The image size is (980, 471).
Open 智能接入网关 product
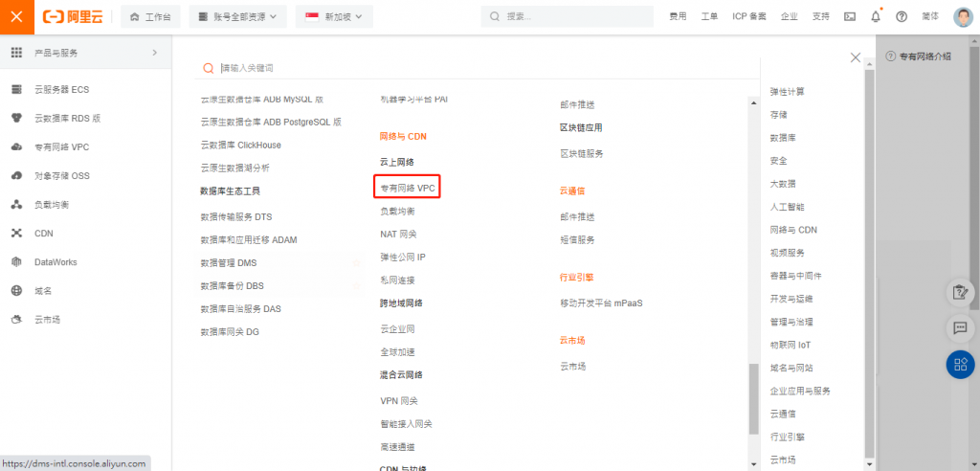pyautogui.click(x=406, y=424)
